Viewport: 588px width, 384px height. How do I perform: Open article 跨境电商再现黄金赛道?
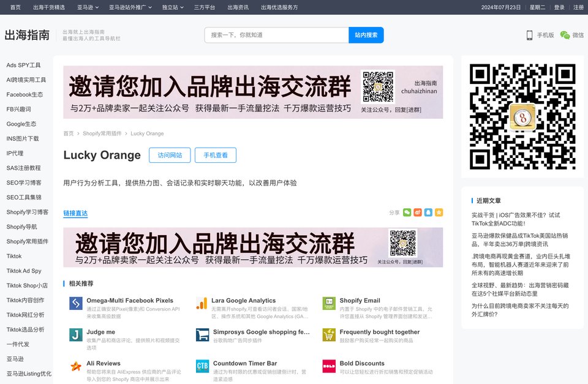(521, 265)
